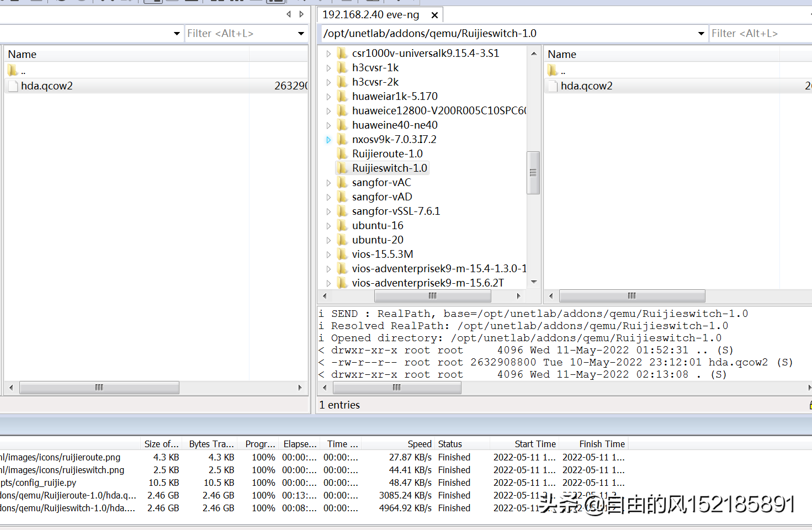Viewport: 812px width, 530px height.
Task: Switch to the 192.168.2.40 eve-ng tab
Action: (370, 15)
